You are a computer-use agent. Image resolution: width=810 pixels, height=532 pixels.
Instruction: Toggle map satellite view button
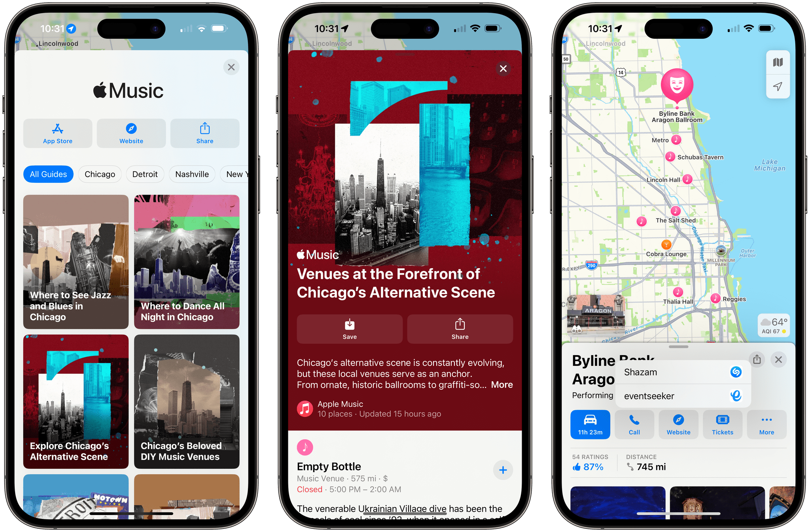777,62
